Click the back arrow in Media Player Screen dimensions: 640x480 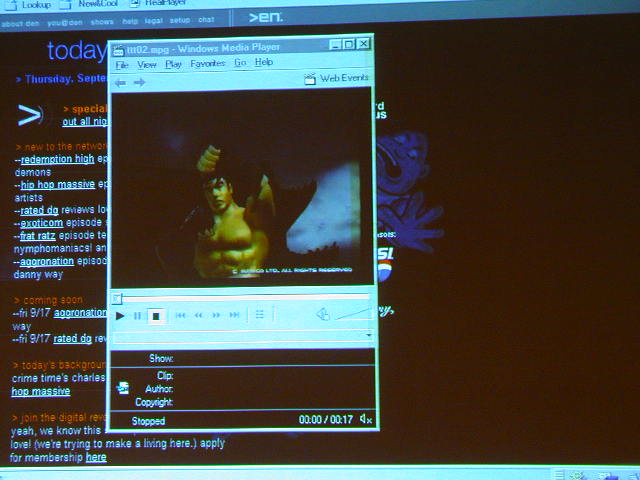pos(121,82)
